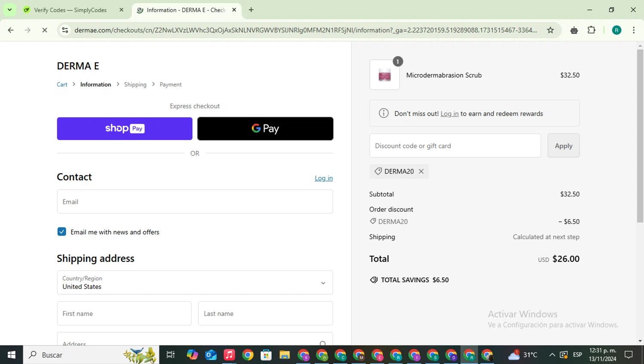Remove the DERMA20 discount code
This screenshot has height=364, width=644.
pyautogui.click(x=421, y=171)
